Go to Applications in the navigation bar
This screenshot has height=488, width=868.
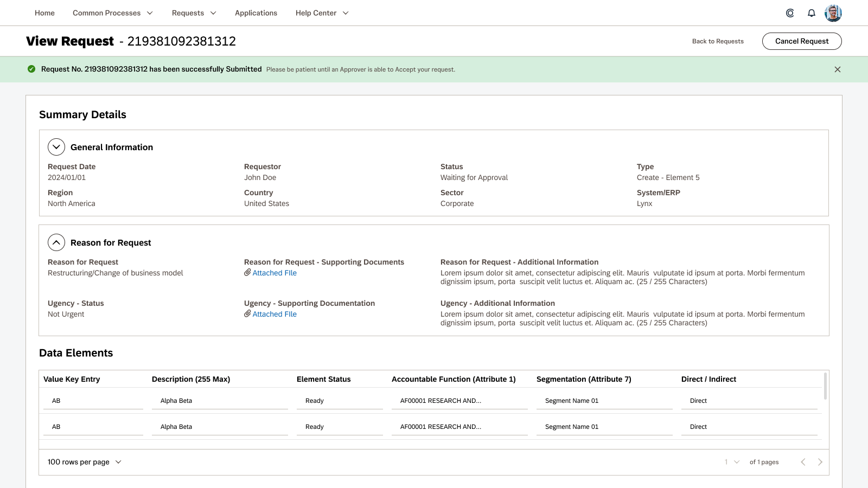[x=256, y=13]
